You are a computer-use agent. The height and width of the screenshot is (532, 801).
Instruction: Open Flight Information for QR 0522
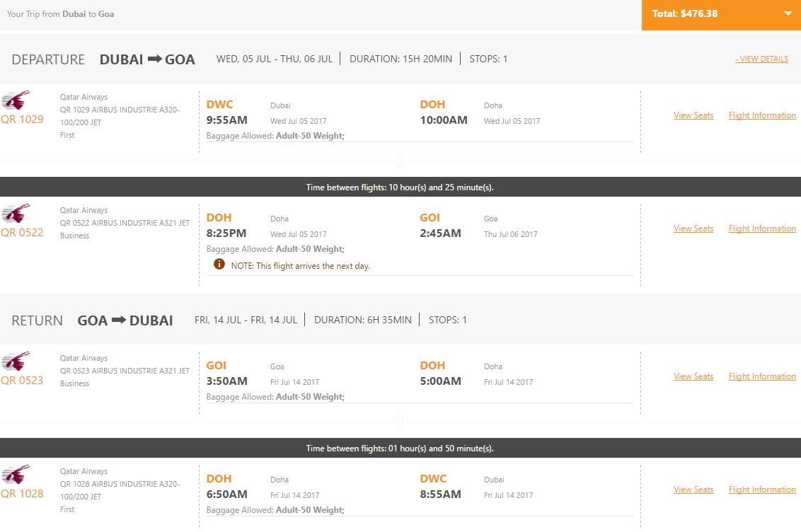[761, 229]
